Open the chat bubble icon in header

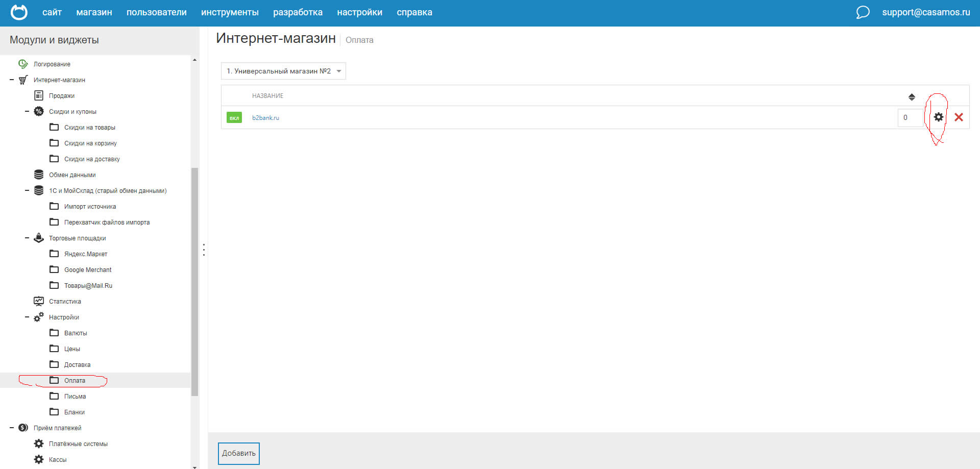coord(863,12)
